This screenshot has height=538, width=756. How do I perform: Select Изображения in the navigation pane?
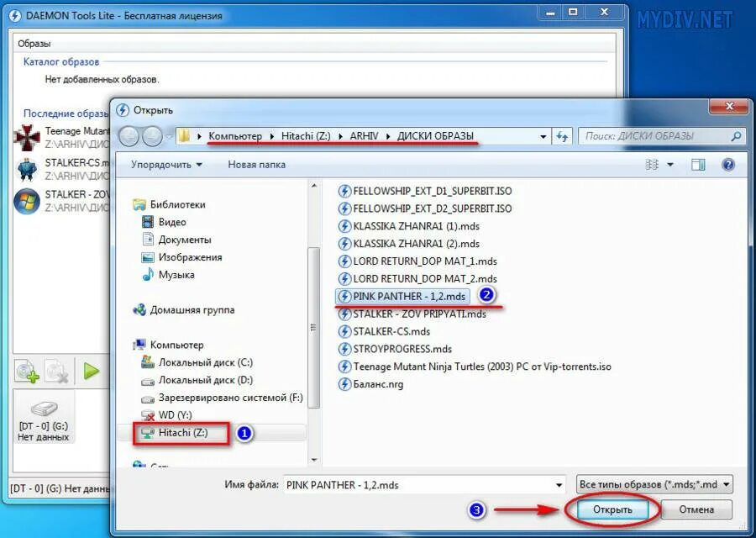(181, 257)
